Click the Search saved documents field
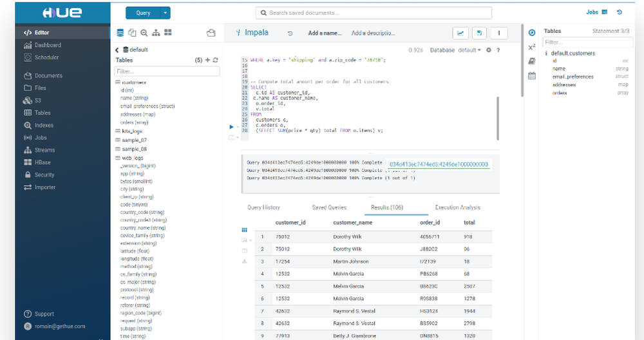644x340 pixels. pyautogui.click(x=374, y=13)
